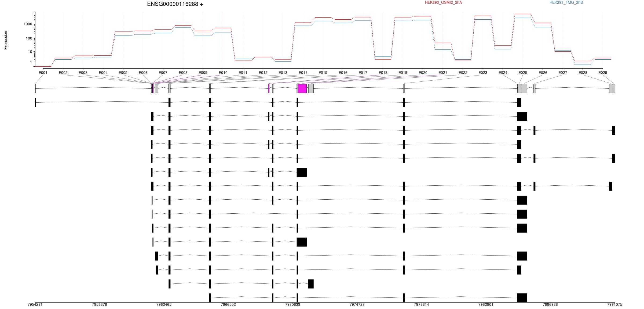Click exon label E020
This screenshot has width=644, height=309.
tap(423, 73)
